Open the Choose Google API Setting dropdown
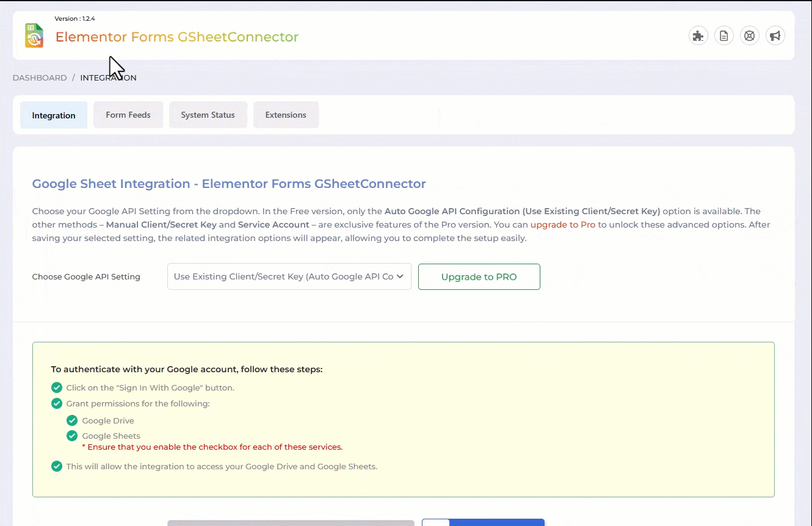The width and height of the screenshot is (812, 526). click(289, 276)
